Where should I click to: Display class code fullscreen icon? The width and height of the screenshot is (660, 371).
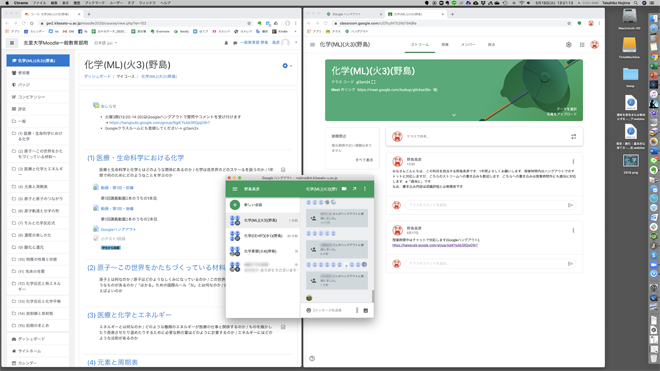click(x=373, y=82)
